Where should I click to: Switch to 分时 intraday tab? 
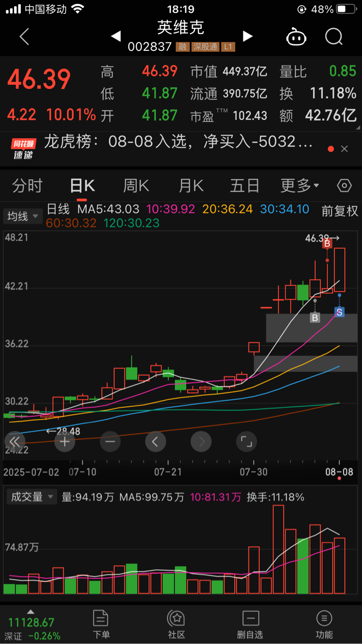coord(27,186)
